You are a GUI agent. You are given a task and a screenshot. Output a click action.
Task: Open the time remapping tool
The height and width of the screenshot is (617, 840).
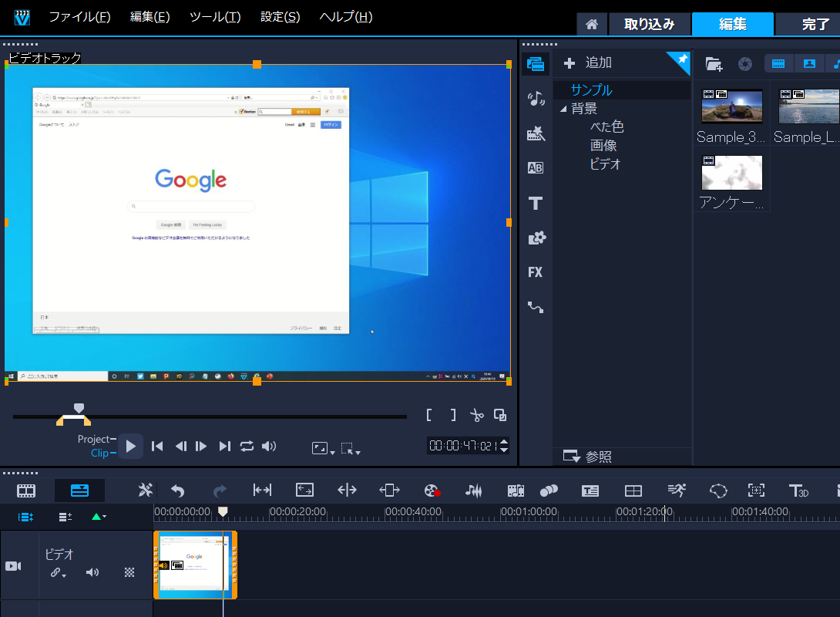tap(677, 490)
